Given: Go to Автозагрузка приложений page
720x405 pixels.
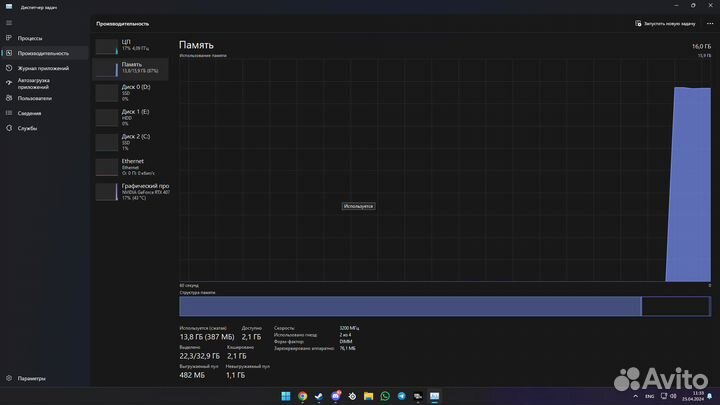Looking at the screenshot, I should coord(34,83).
